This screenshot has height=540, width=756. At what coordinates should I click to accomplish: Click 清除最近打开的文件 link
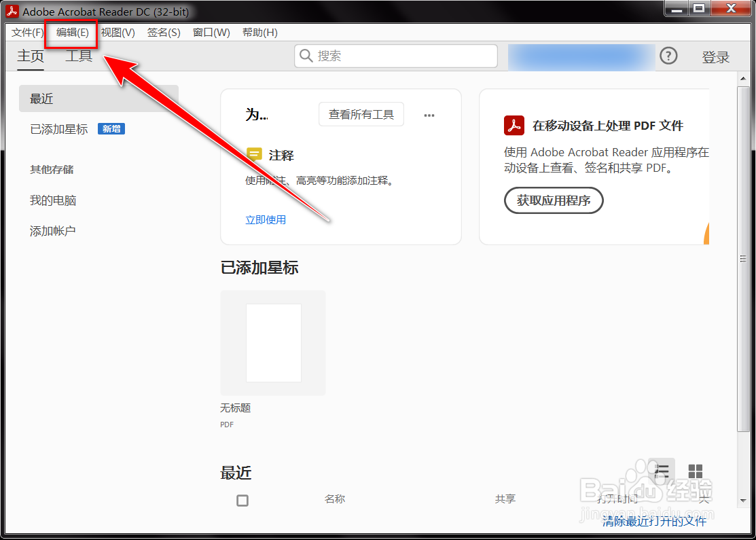654,521
